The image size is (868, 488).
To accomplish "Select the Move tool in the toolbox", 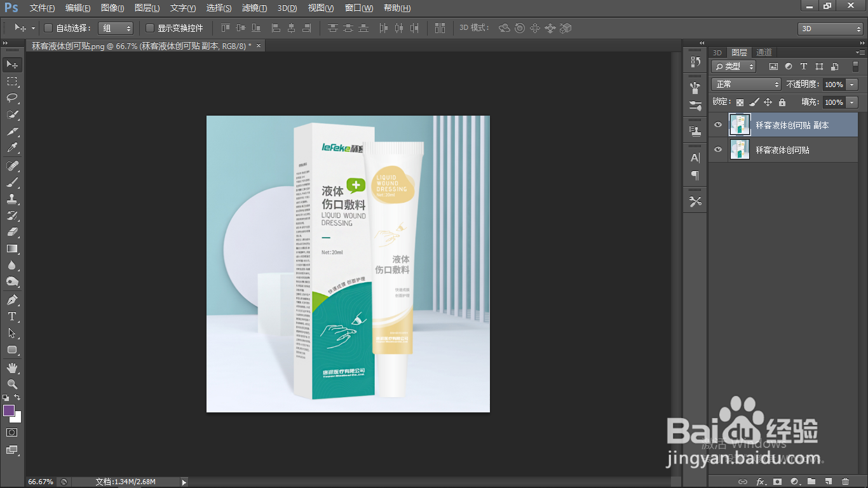I will (x=12, y=64).
